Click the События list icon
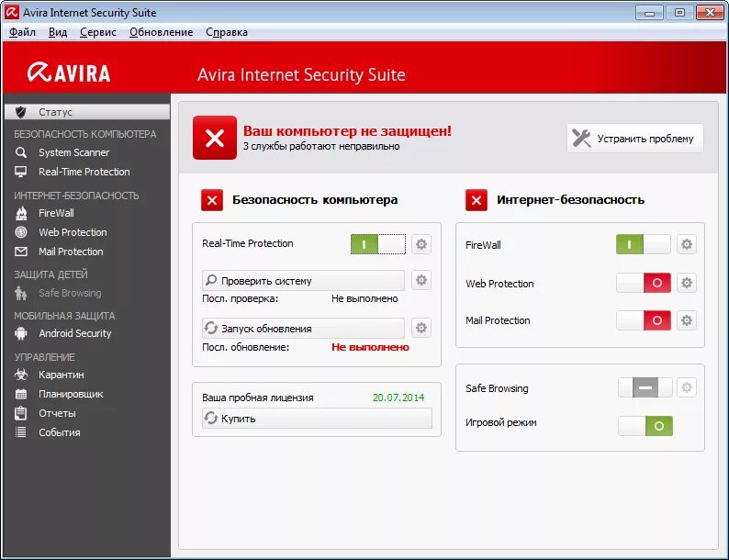 point(20,432)
